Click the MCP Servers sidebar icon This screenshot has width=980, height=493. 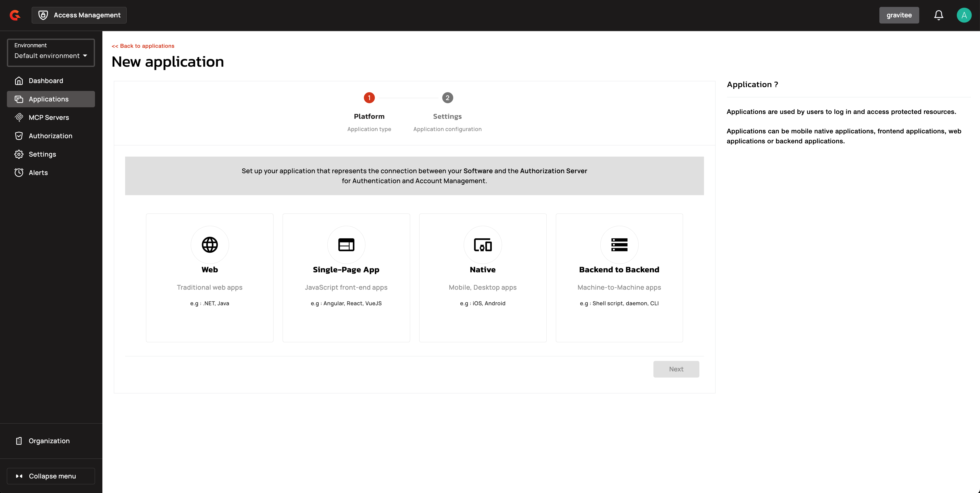click(19, 117)
